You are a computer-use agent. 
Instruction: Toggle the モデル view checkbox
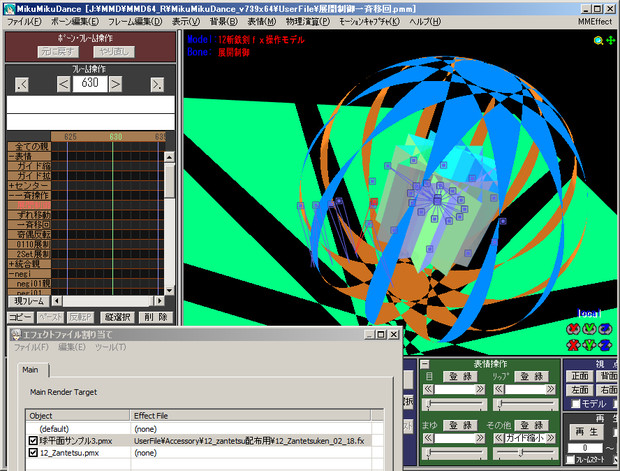click(576, 404)
